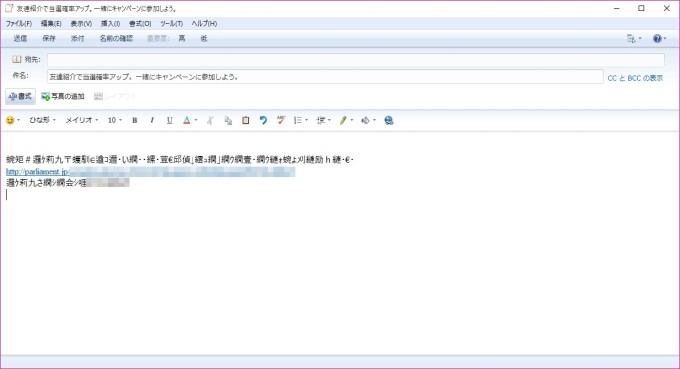Click the blue undo arrow icon
680x369 pixels.
[x=263, y=121]
